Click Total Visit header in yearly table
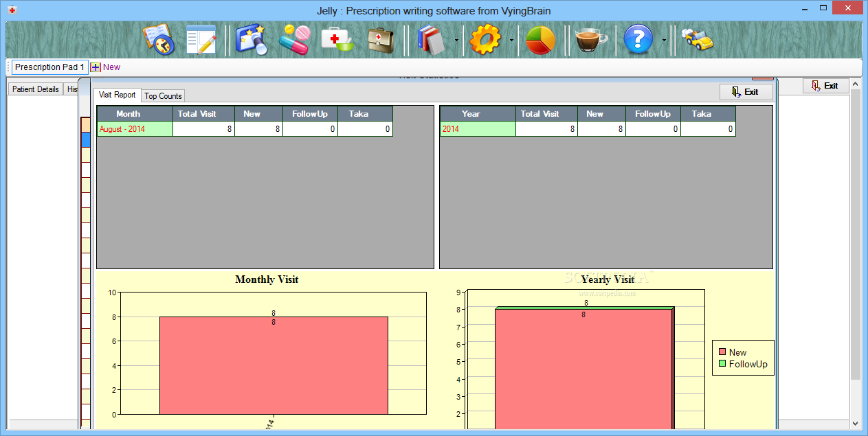 (547, 114)
